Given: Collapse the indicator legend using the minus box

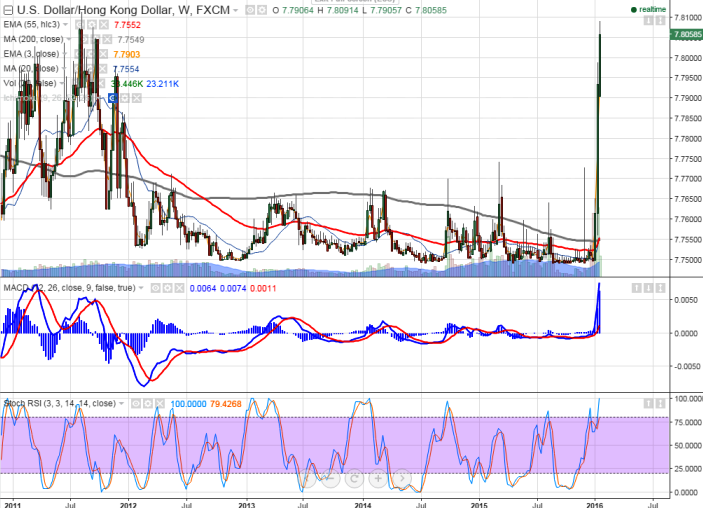Looking at the screenshot, I should (x=8, y=10).
